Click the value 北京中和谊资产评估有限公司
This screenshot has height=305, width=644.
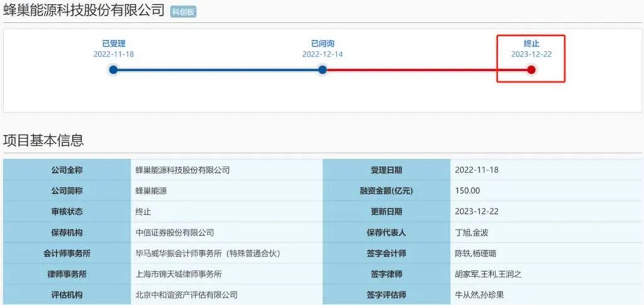click(x=186, y=295)
